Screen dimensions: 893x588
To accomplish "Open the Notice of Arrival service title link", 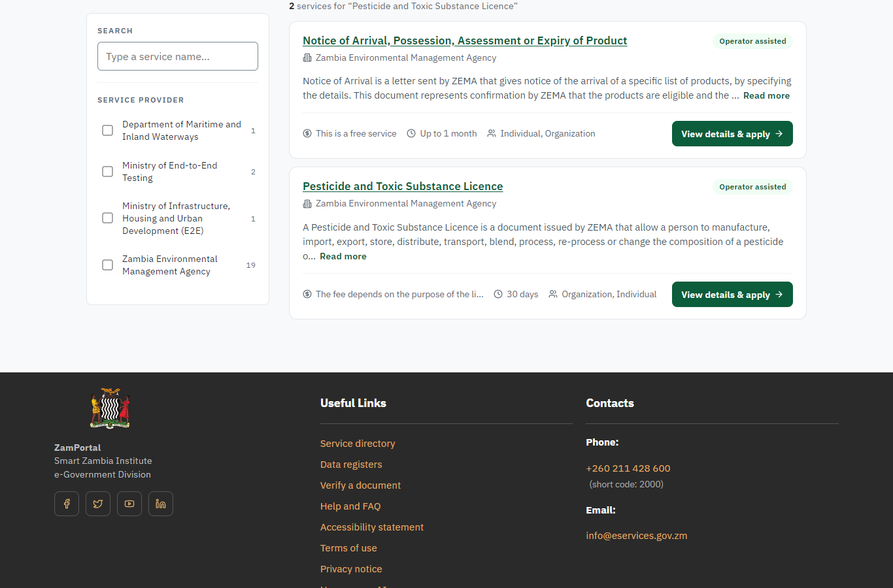I will [x=465, y=41].
